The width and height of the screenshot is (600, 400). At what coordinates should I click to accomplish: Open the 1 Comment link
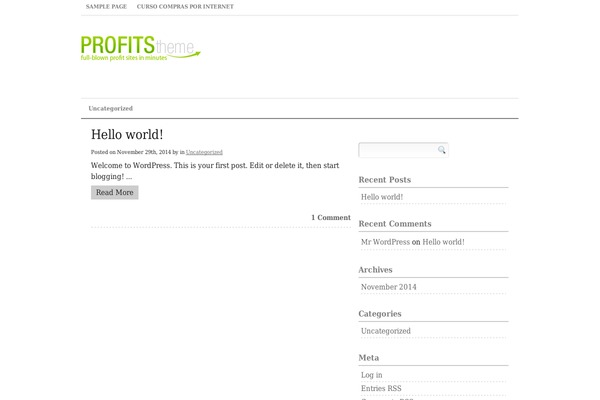point(331,217)
